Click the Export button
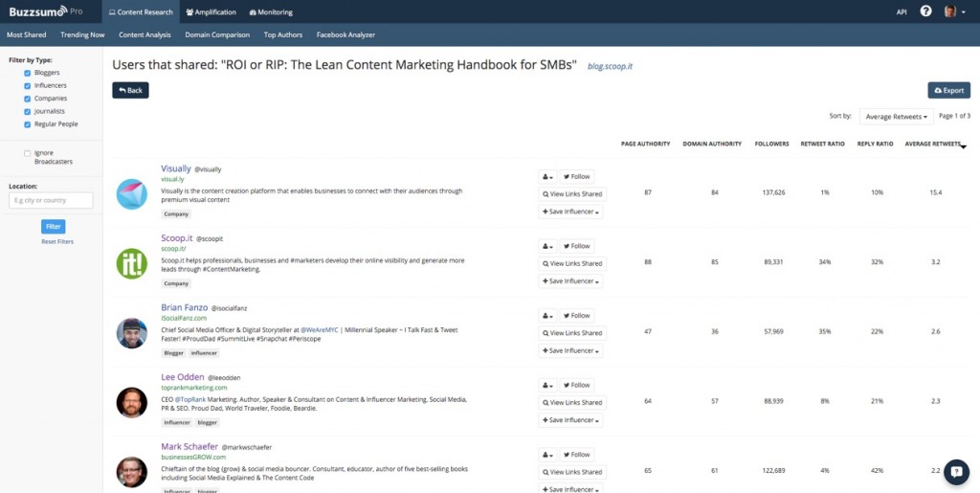The height and width of the screenshot is (493, 980). click(x=948, y=91)
